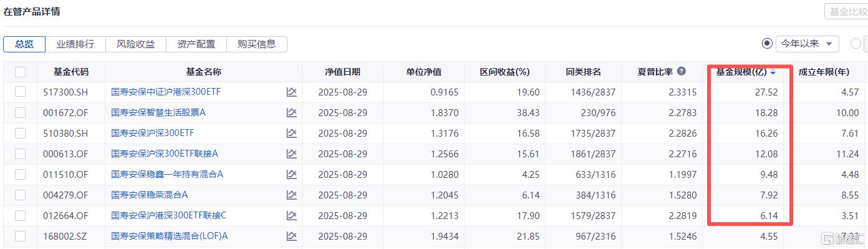868x249 pixels.
Task: Click fund code 004279.OF
Action: tap(66, 195)
